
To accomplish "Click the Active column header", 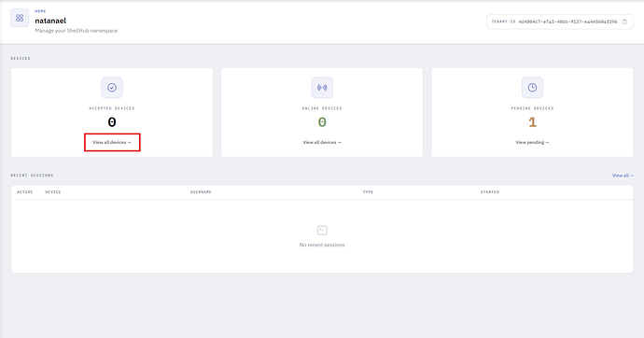I will click(24, 192).
